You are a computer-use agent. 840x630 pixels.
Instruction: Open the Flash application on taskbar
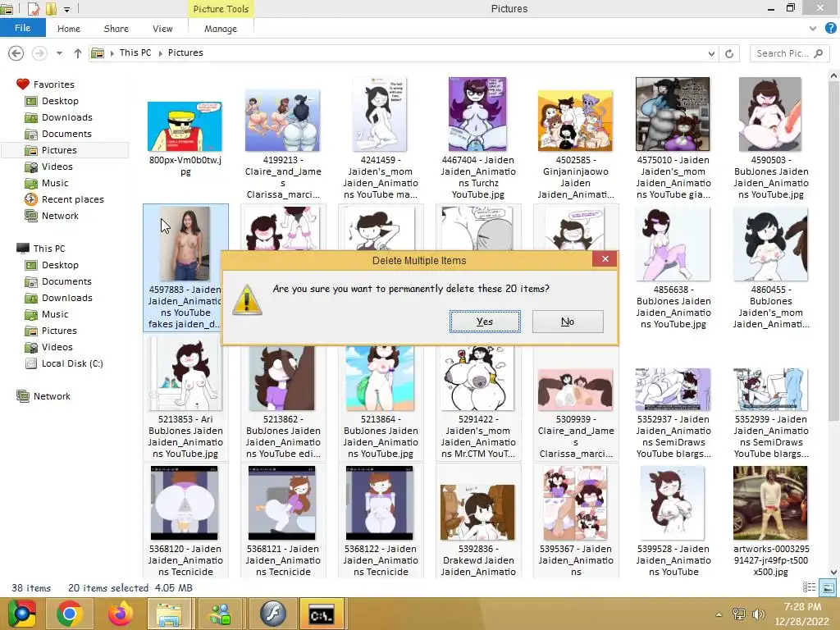tap(272, 614)
